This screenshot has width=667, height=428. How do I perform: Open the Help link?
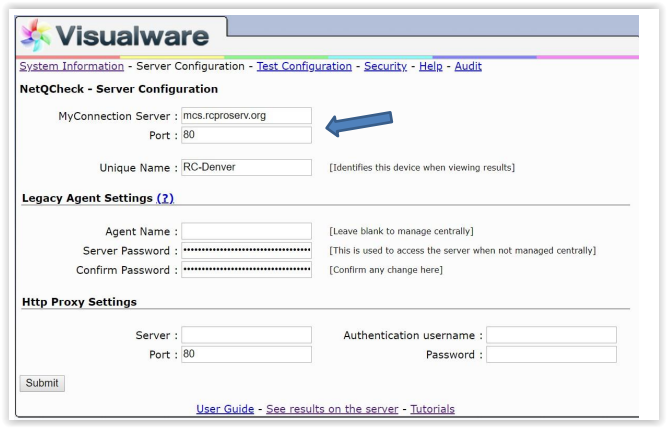click(x=430, y=66)
